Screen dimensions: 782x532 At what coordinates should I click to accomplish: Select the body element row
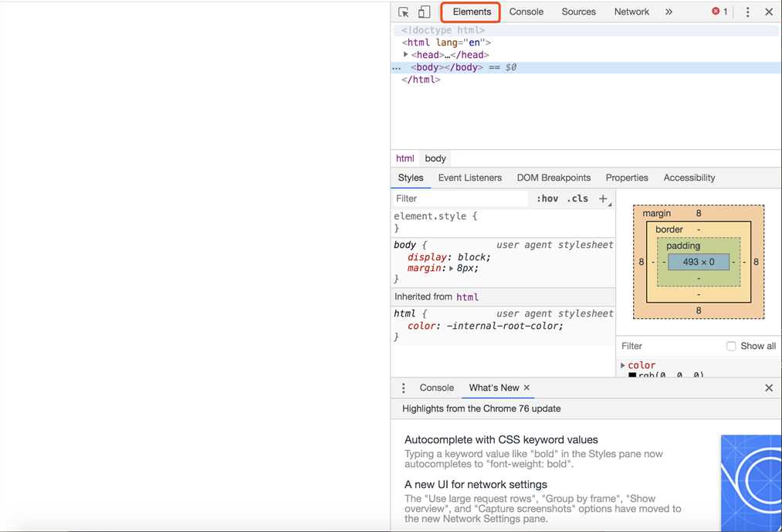point(586,67)
